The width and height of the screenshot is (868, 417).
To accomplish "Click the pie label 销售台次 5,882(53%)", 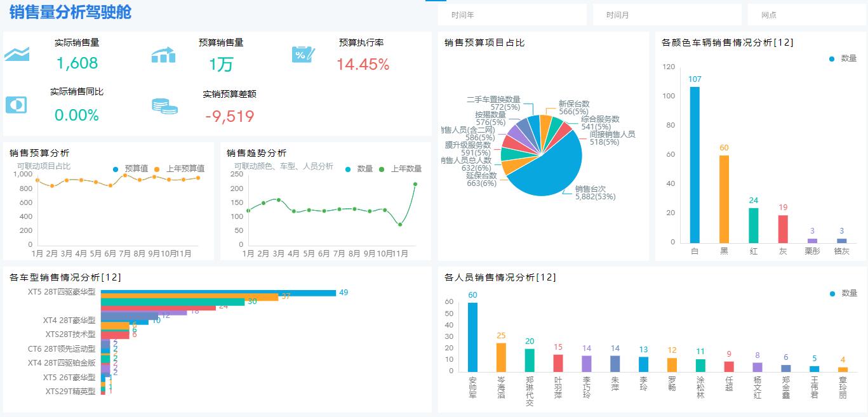I will (x=595, y=192).
